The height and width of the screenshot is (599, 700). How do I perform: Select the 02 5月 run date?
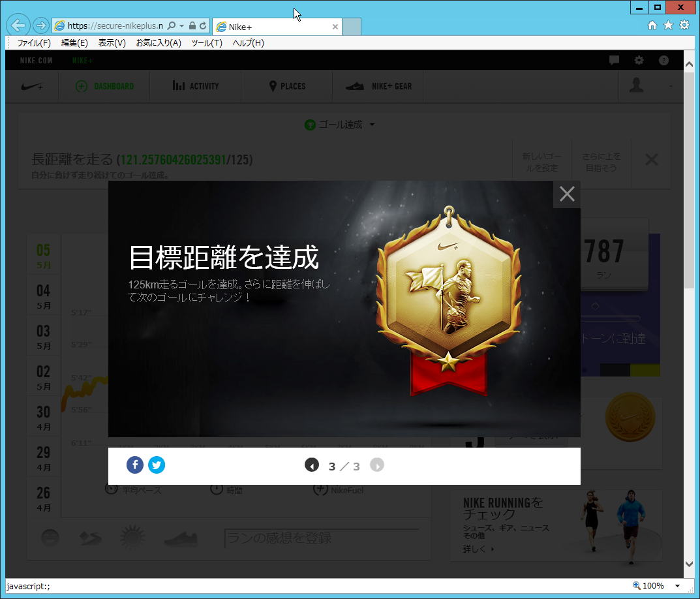coord(43,376)
